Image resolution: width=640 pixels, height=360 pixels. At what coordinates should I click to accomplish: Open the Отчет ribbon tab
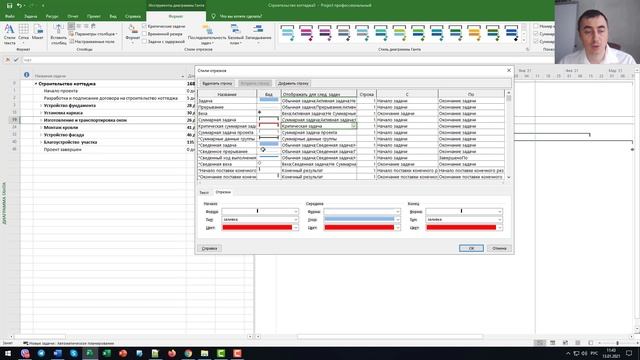(73, 16)
